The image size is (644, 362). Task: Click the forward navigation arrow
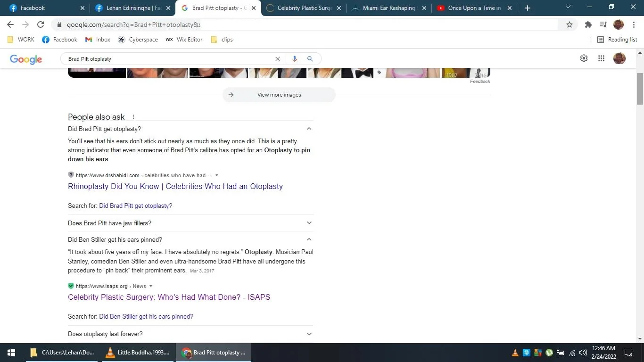click(x=25, y=25)
